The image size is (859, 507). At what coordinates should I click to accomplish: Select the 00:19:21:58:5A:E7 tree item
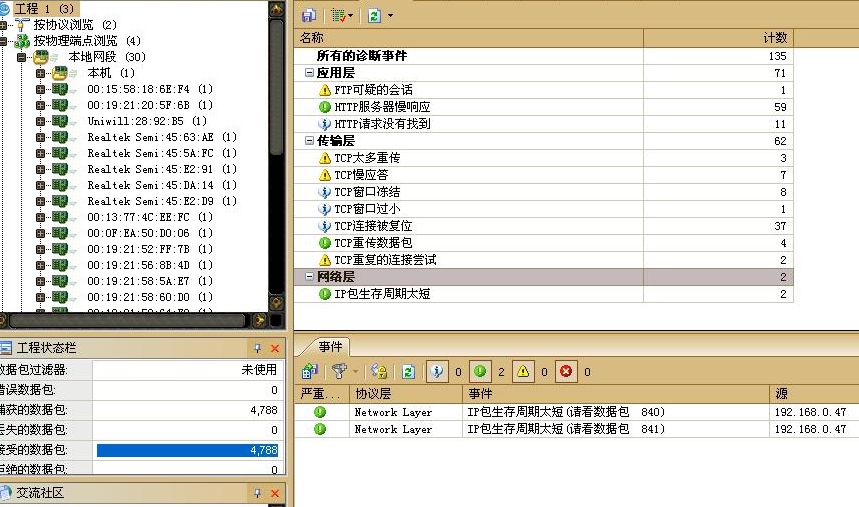pos(150,281)
